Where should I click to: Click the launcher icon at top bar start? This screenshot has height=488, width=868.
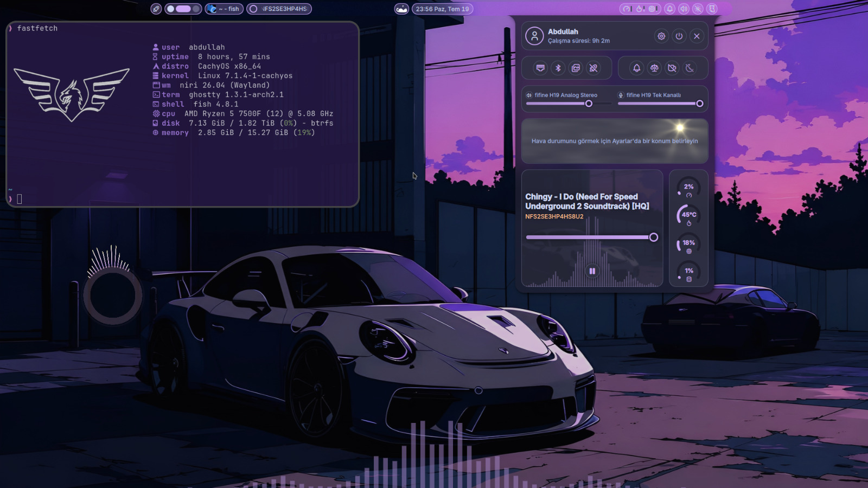[x=156, y=9]
